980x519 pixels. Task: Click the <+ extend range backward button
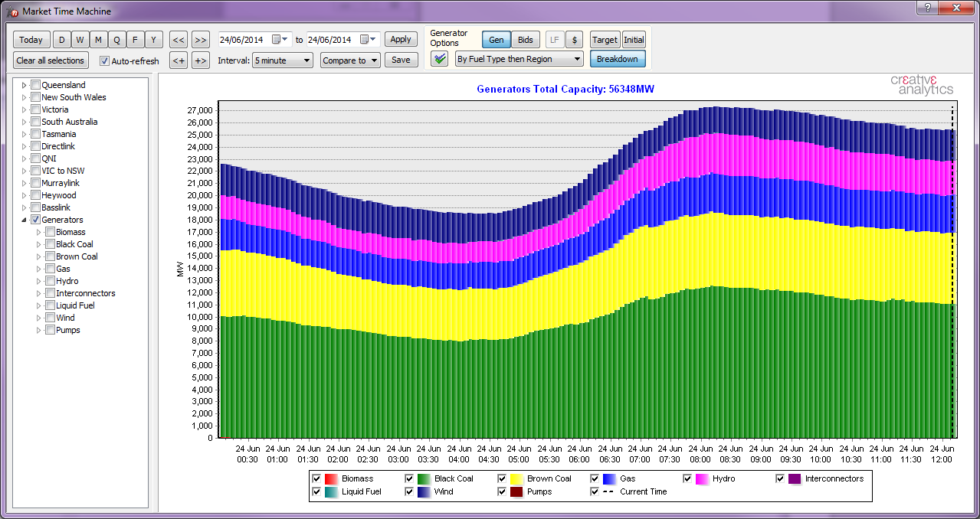coord(179,60)
